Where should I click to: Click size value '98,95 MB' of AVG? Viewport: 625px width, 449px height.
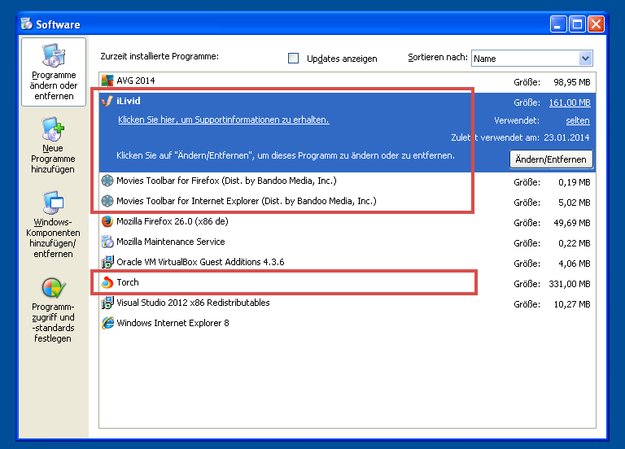[572, 83]
